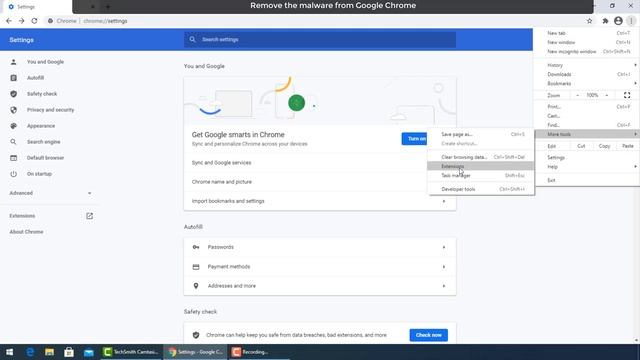Open the Payment methods row arrow
The width and height of the screenshot is (640, 360).
(x=444, y=267)
